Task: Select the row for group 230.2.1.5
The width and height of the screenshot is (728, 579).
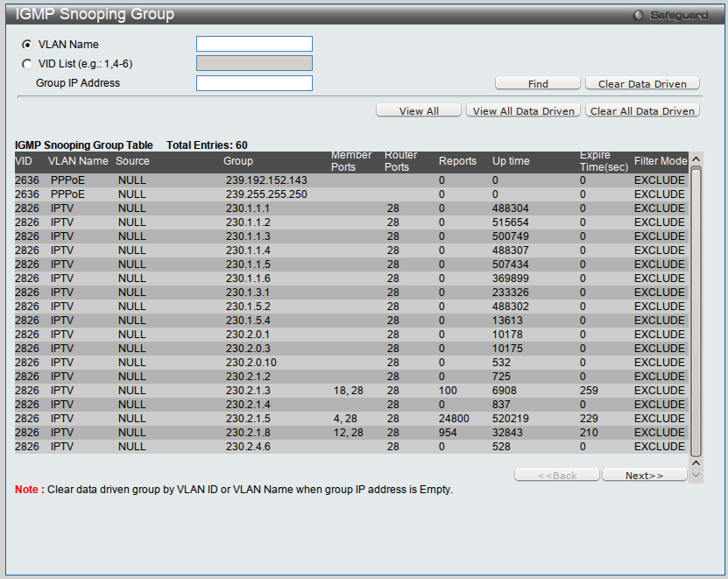Action: coord(350,419)
